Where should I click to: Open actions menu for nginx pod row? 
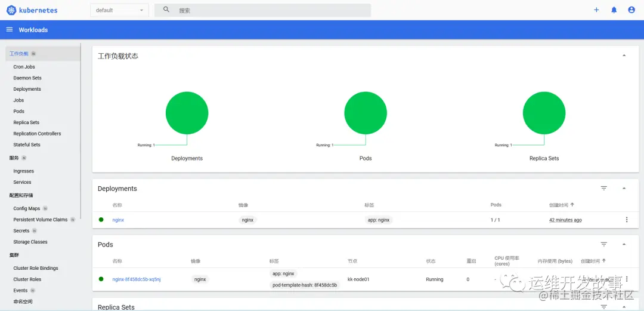[626, 279]
